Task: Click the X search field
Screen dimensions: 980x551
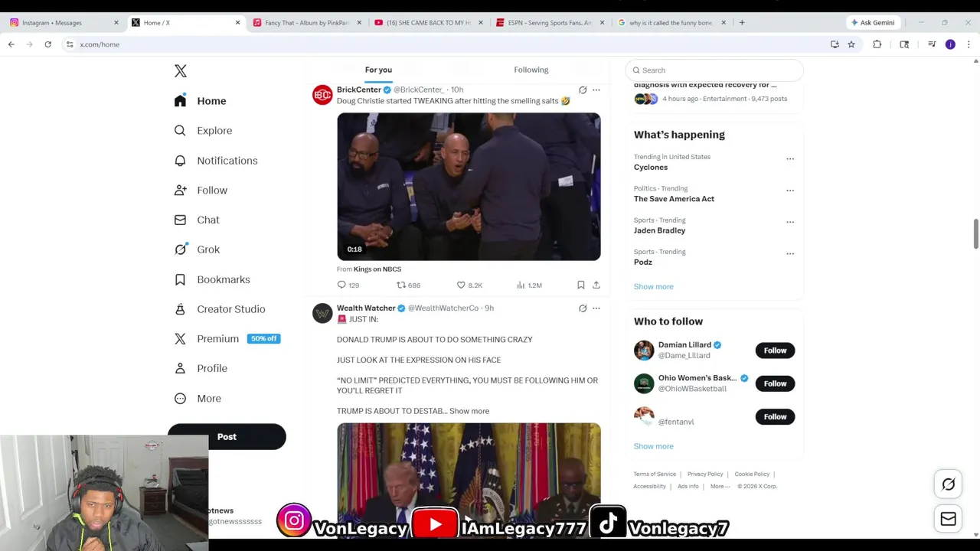Action: point(714,70)
